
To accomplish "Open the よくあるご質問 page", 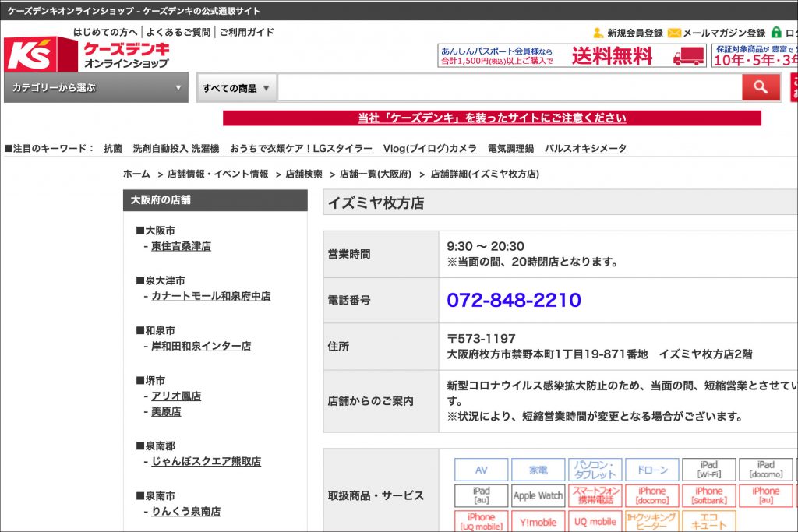I will coord(178,33).
